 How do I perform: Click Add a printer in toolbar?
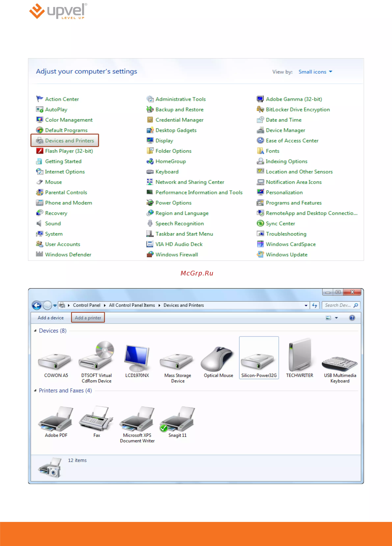click(x=88, y=318)
